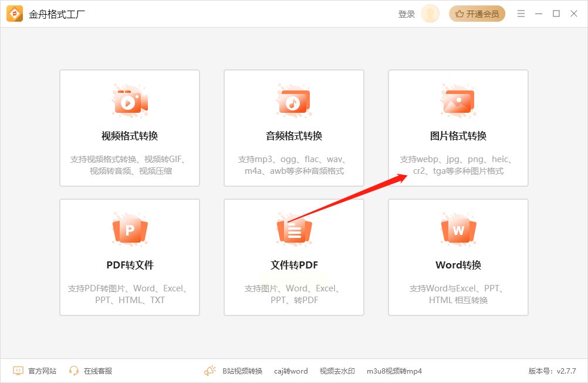Image resolution: width=588 pixels, height=383 pixels.
Task: Open the hamburger menu icon
Action: pyautogui.click(x=521, y=14)
